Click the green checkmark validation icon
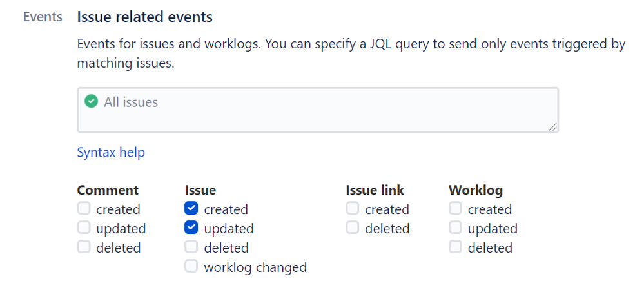Viewport: 644px width, 290px height. pyautogui.click(x=91, y=101)
